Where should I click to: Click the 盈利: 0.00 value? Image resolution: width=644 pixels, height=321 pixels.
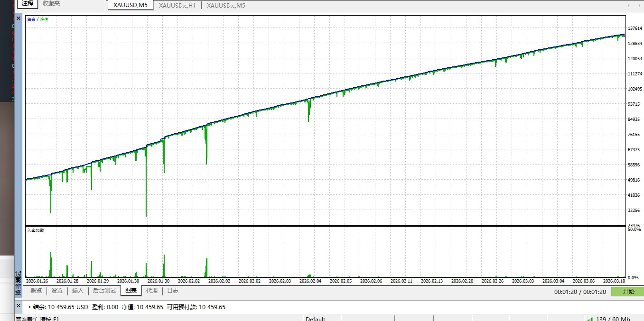(105, 307)
